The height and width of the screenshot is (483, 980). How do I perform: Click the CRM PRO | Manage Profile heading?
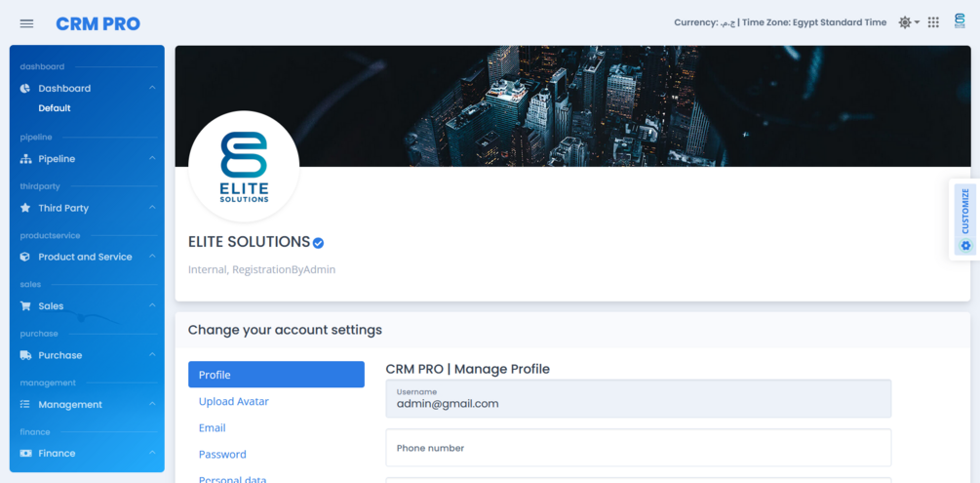[x=467, y=369]
